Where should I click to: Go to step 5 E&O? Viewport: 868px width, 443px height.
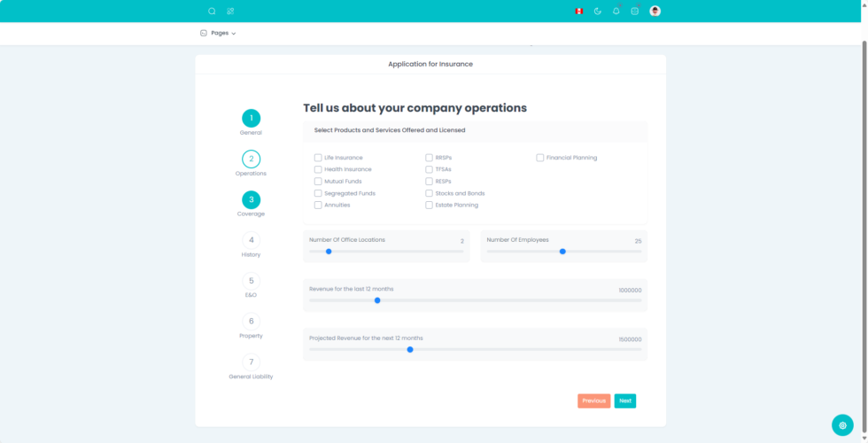[251, 281]
